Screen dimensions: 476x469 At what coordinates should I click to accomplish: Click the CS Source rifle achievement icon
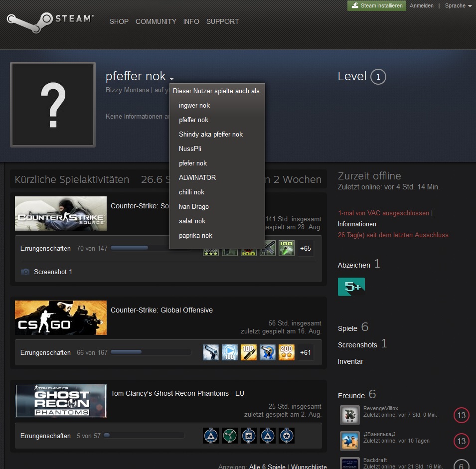click(268, 248)
